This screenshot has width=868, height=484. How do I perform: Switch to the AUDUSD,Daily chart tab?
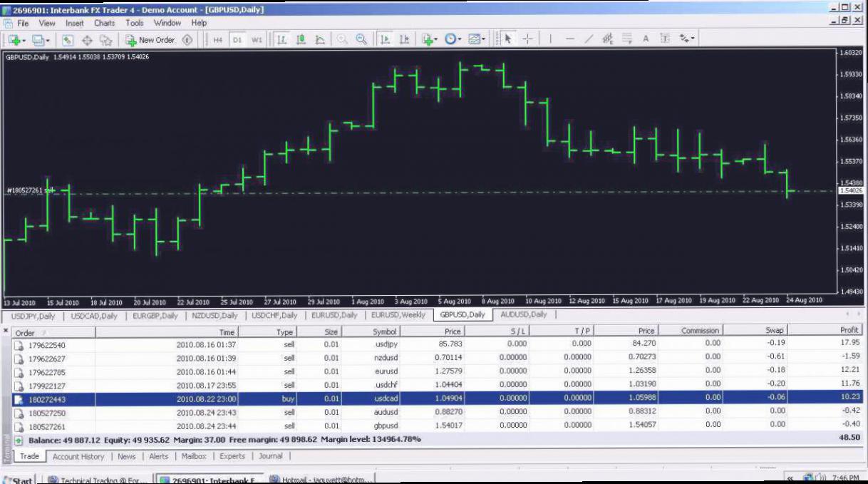pyautogui.click(x=524, y=314)
